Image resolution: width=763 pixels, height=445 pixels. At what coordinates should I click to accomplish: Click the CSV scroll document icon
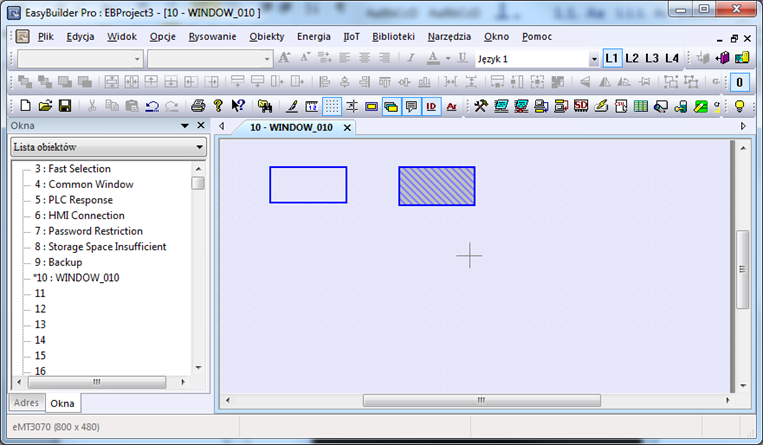point(620,106)
